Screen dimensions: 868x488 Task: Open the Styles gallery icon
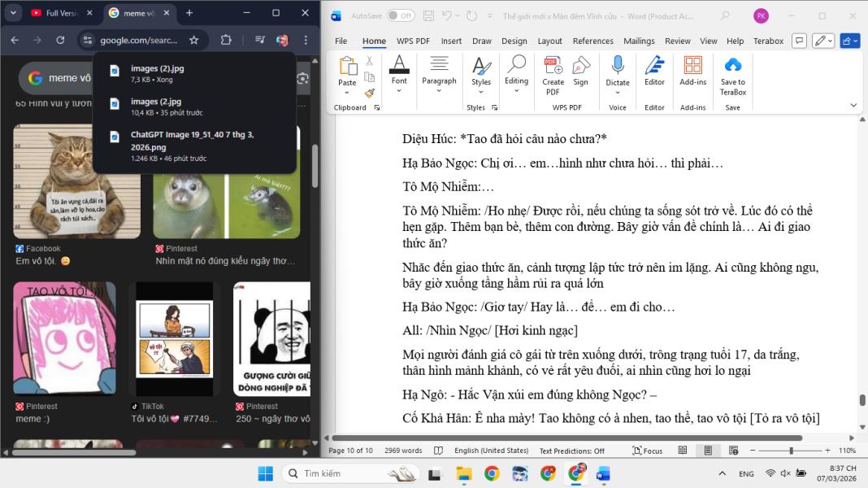[481, 65]
